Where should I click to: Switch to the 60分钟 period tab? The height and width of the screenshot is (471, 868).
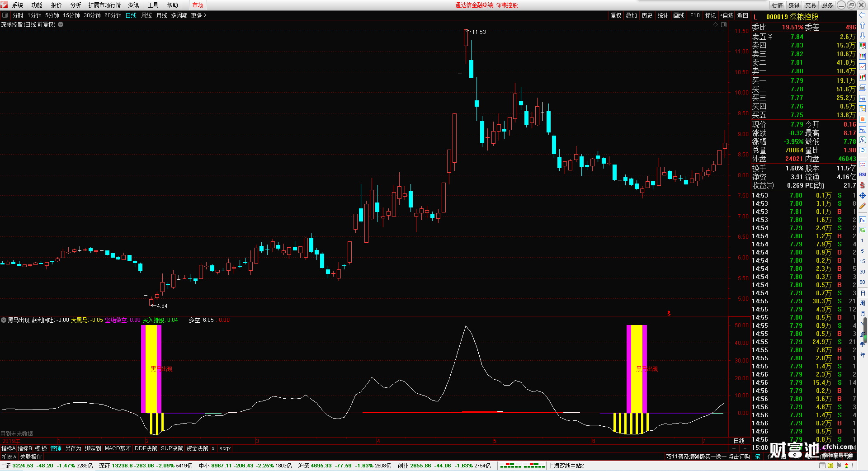[113, 15]
